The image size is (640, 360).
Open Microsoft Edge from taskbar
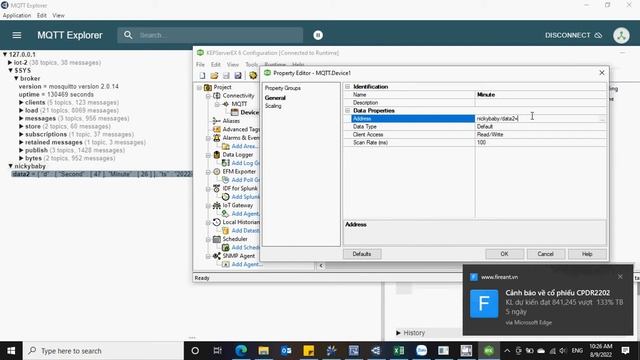241,351
